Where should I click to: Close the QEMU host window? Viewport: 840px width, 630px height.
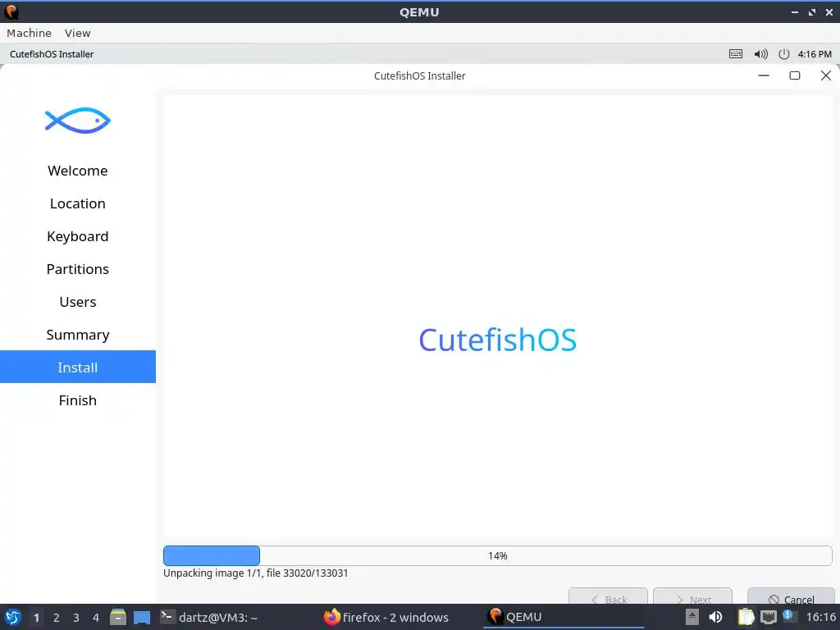pos(829,11)
